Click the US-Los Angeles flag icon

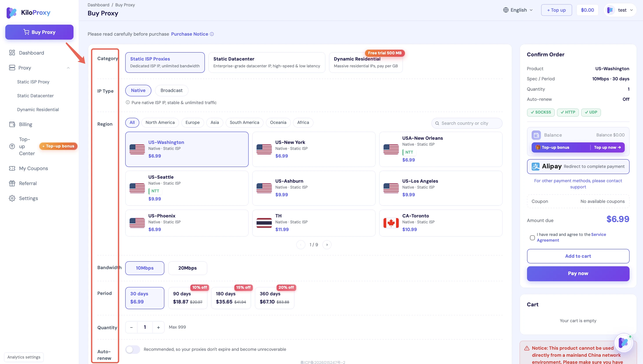391,188
